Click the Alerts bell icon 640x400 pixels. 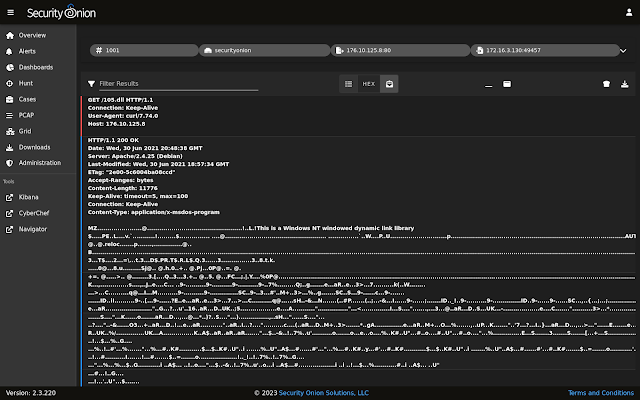(x=9, y=51)
